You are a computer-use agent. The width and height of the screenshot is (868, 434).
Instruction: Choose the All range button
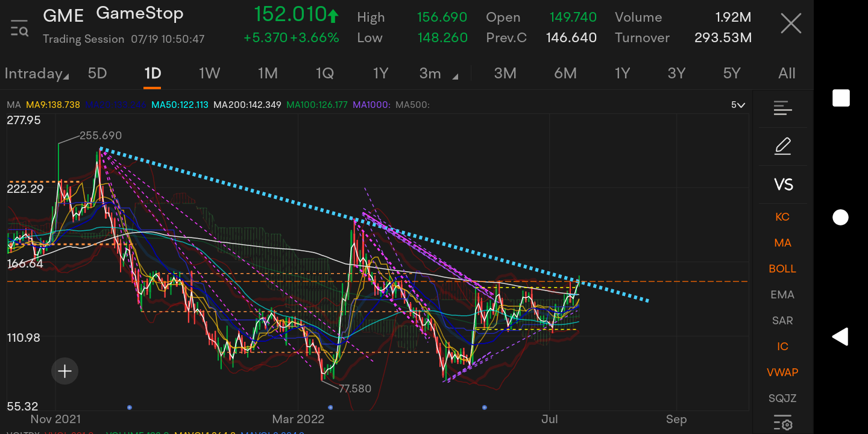coord(787,74)
